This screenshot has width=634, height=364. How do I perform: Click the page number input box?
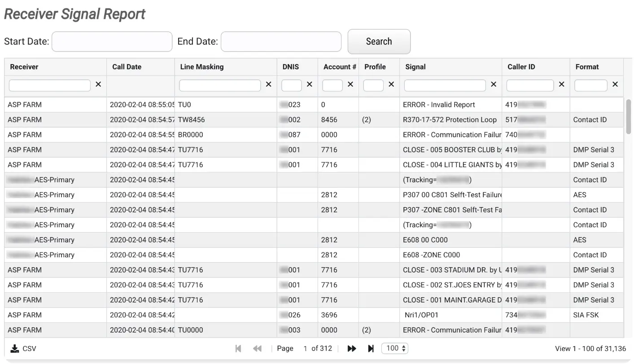point(305,349)
